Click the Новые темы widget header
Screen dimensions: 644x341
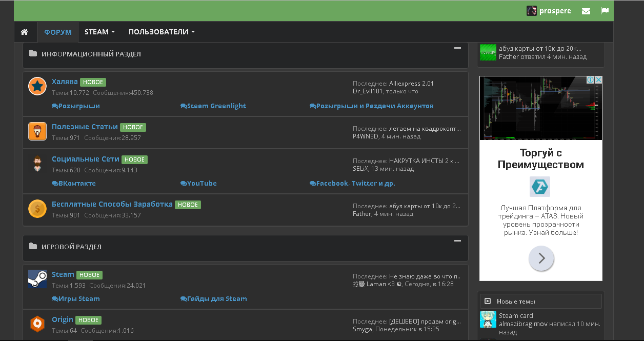541,302
